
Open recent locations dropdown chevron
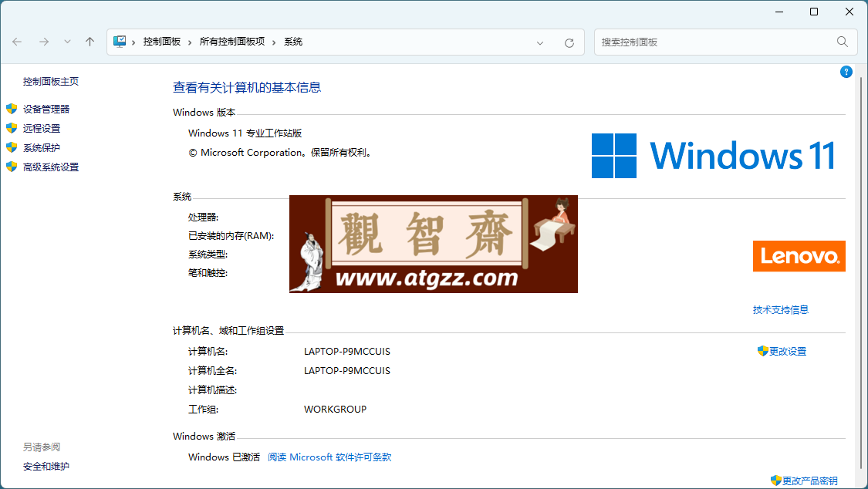pyautogui.click(x=67, y=42)
